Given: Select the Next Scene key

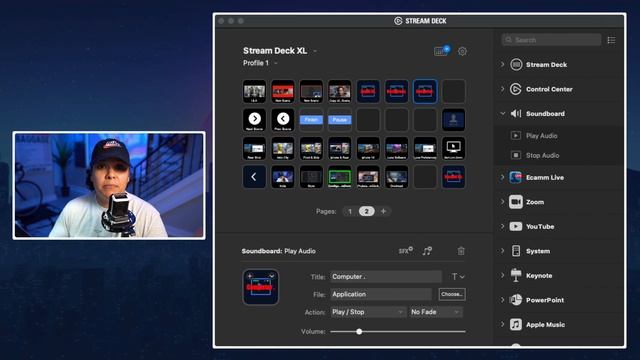Looking at the screenshot, I should click(x=254, y=120).
